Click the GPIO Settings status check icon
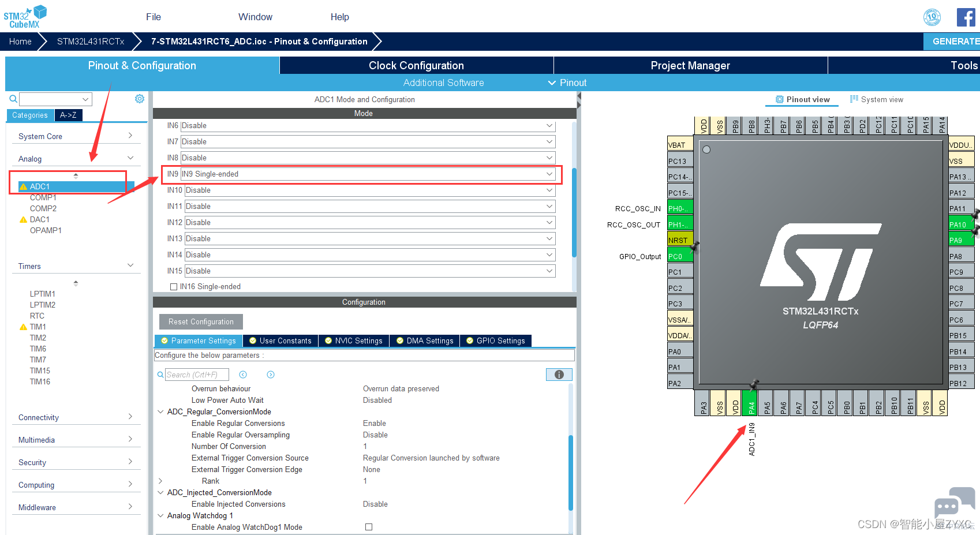The width and height of the screenshot is (980, 535). coord(470,341)
